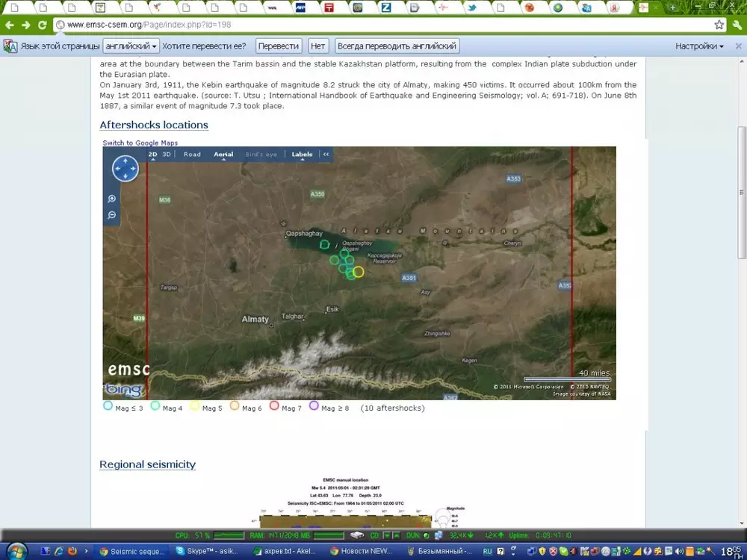Screen dimensions: 747x560
Task: Click the browser address bar
Action: (x=373, y=25)
